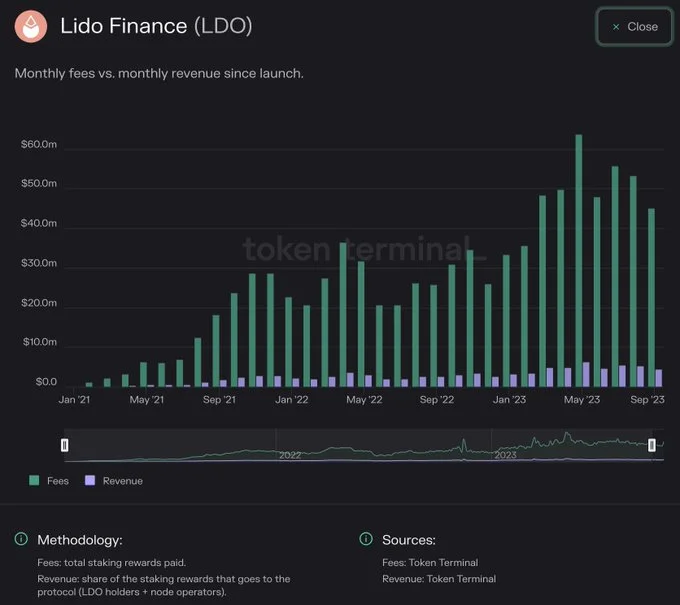Click the $40.0m y-axis label

[x=39, y=223]
